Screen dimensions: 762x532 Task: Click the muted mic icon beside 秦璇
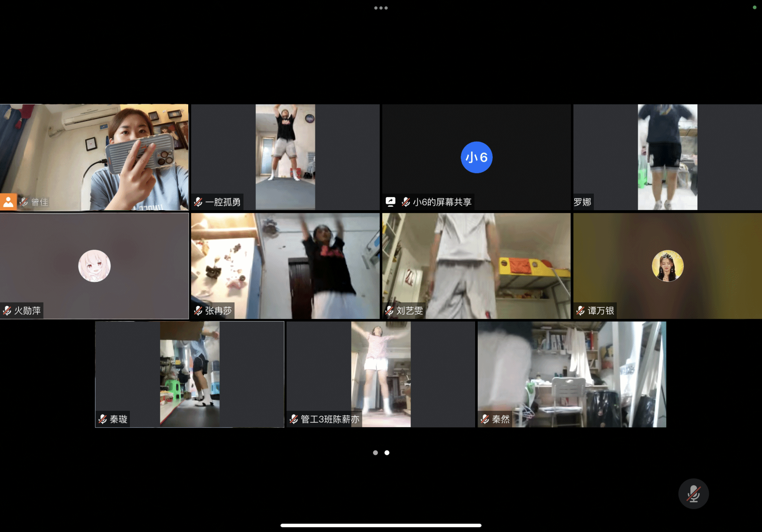(103, 419)
